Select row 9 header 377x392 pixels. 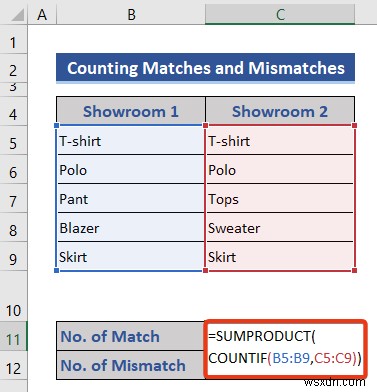pos(13,256)
